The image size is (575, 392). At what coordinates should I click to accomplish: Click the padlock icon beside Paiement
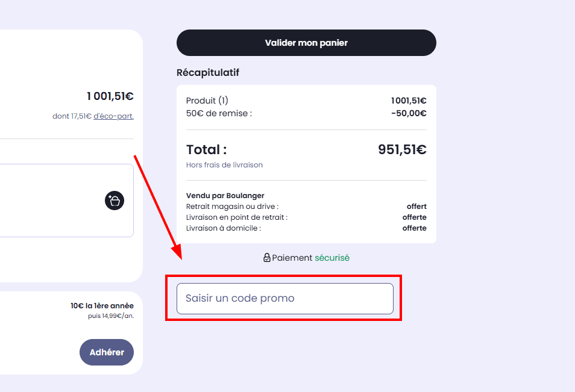[267, 258]
